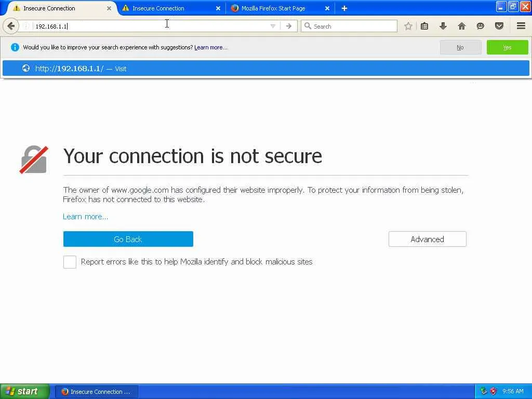532x399 pixels.
Task: Click warning icon on second Insecure Connection tab
Action: [x=126, y=8]
